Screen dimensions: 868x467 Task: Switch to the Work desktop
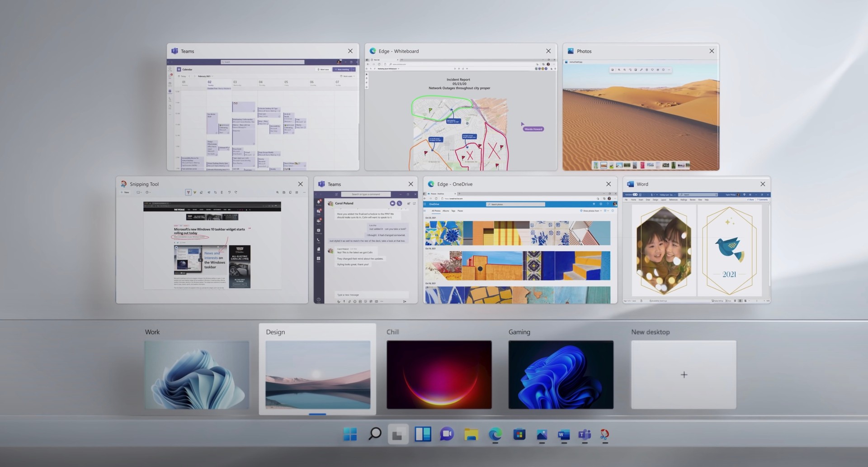click(x=197, y=375)
